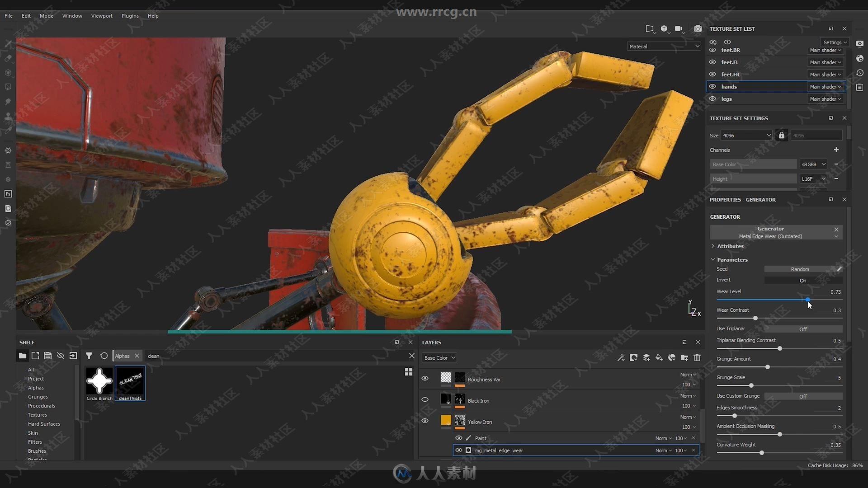The height and width of the screenshot is (488, 868).
Task: Click the Shelf grid view size icon
Action: [409, 372]
